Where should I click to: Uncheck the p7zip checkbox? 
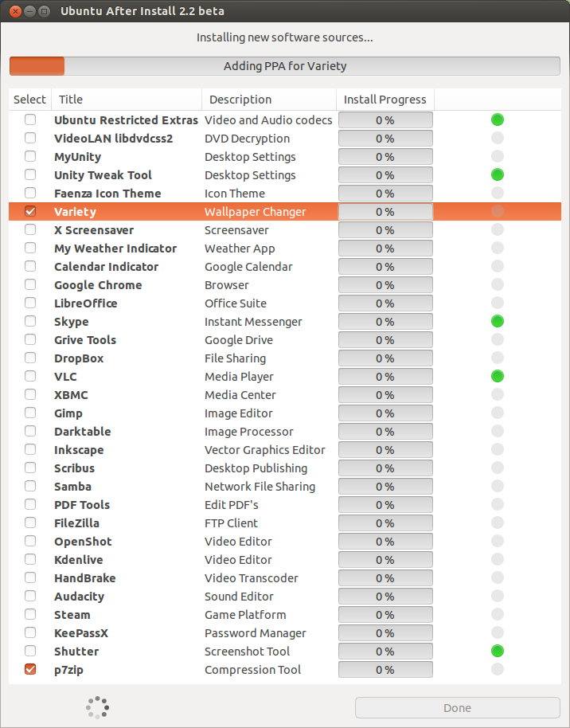point(30,670)
